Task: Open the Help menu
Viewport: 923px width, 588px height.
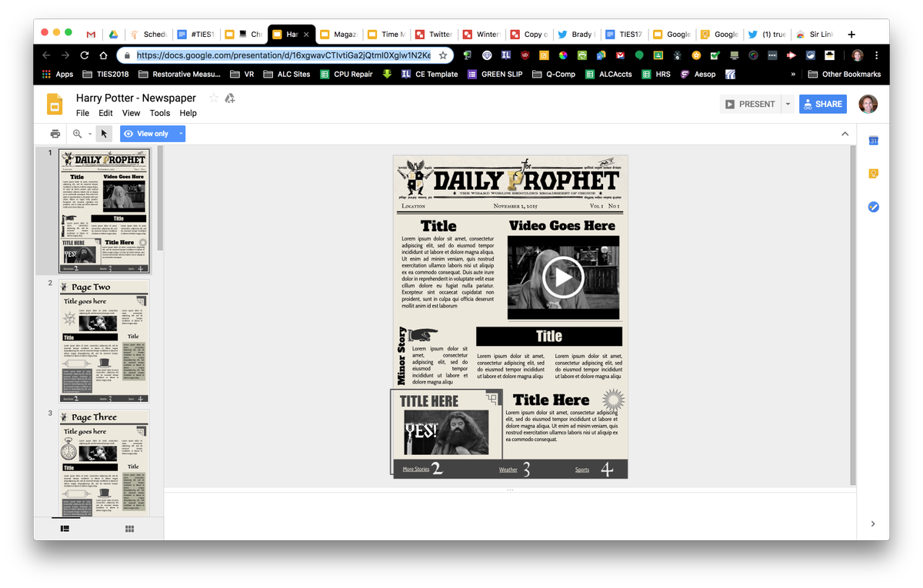Action: pos(188,113)
